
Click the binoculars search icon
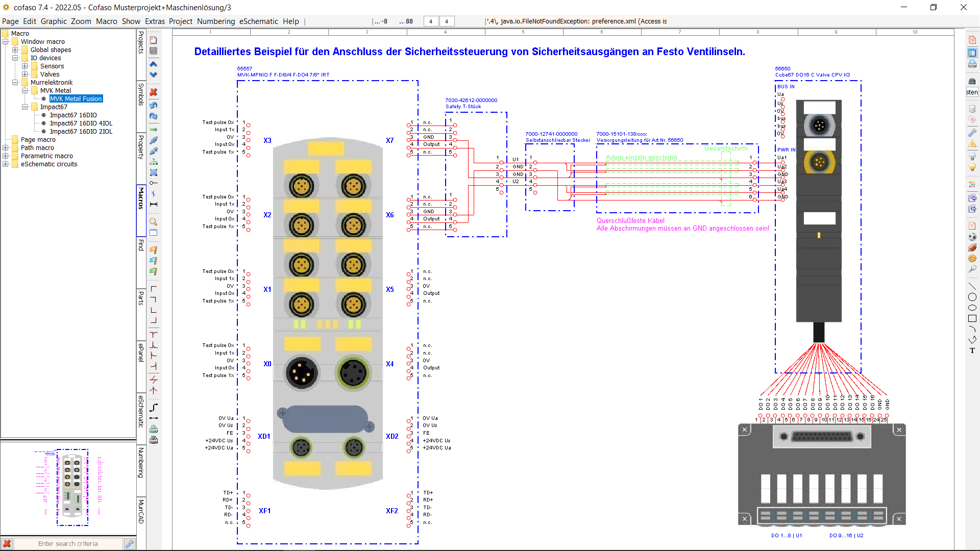tap(972, 81)
